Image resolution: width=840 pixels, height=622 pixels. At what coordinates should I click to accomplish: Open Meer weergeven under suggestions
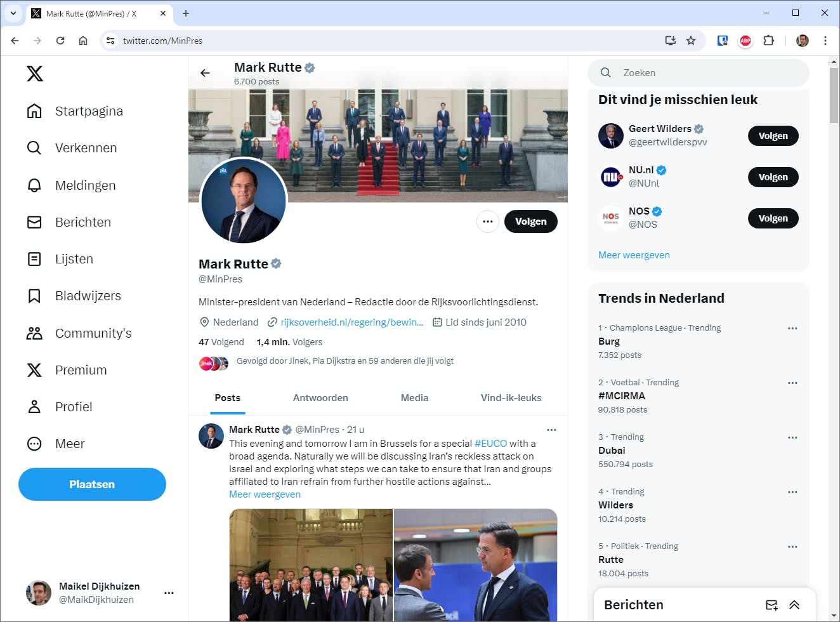point(634,255)
